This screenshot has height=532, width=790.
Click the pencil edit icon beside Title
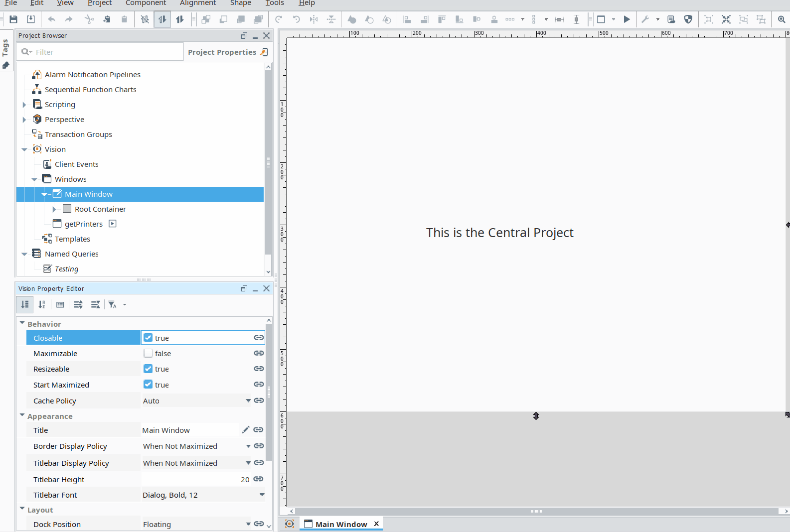click(246, 430)
